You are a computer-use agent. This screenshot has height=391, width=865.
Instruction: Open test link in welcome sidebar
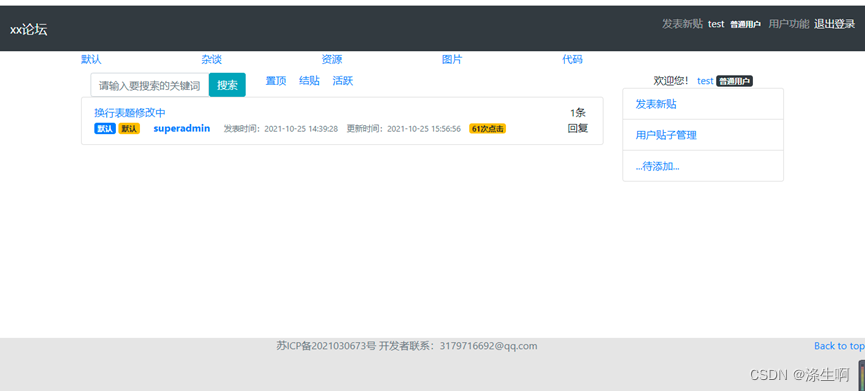coord(705,81)
